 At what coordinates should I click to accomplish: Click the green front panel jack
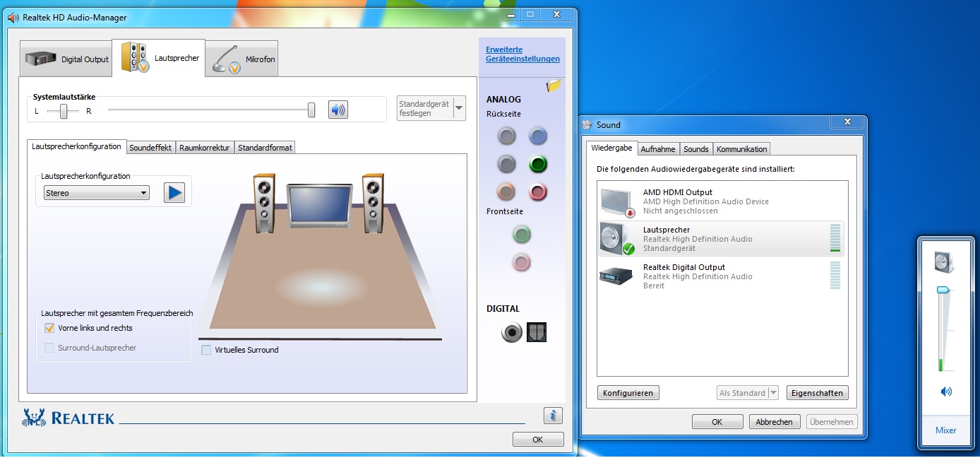point(522,234)
